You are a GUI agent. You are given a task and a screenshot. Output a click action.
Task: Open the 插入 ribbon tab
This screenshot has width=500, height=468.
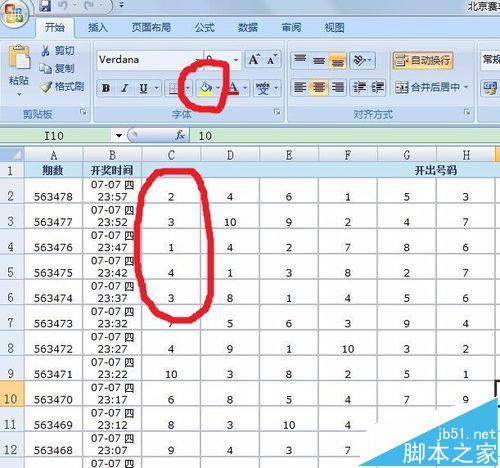pyautogui.click(x=98, y=27)
